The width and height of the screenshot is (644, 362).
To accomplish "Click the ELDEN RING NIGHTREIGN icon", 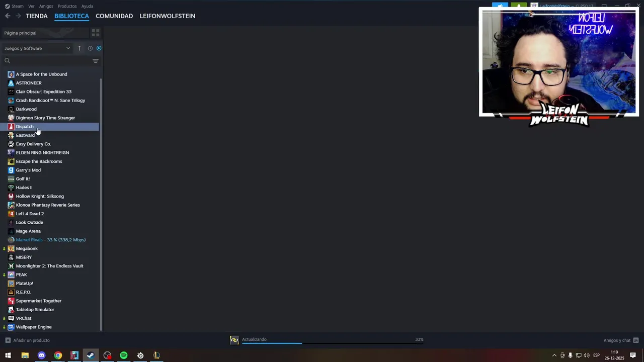I will [11, 153].
